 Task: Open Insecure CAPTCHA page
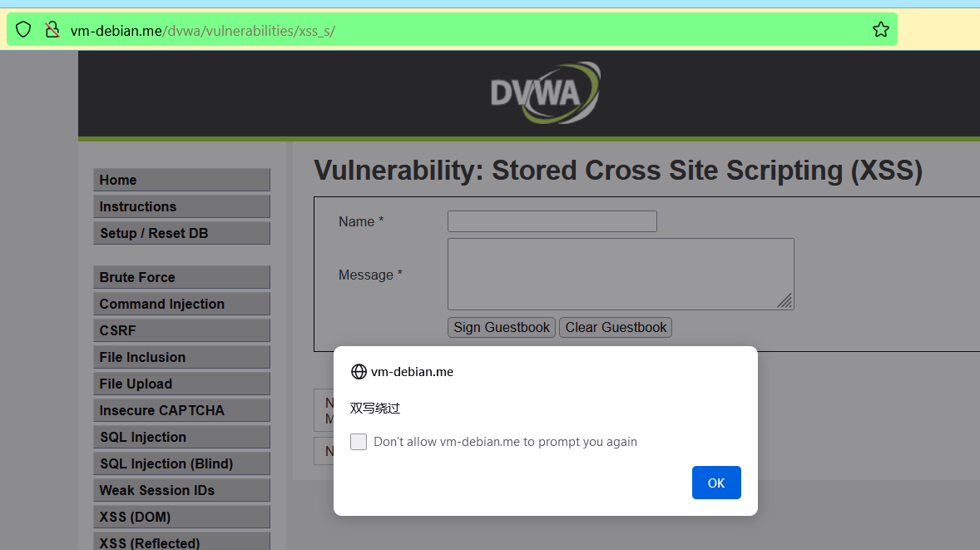[181, 410]
